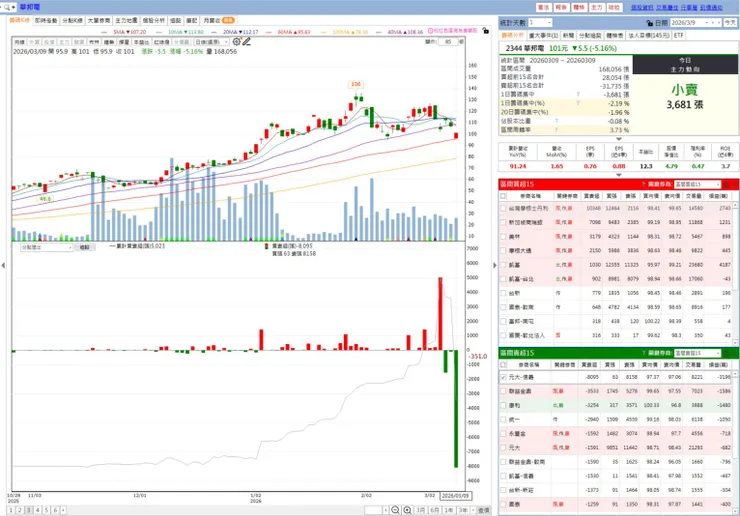Open the stock search magnifier icon

point(7,7)
